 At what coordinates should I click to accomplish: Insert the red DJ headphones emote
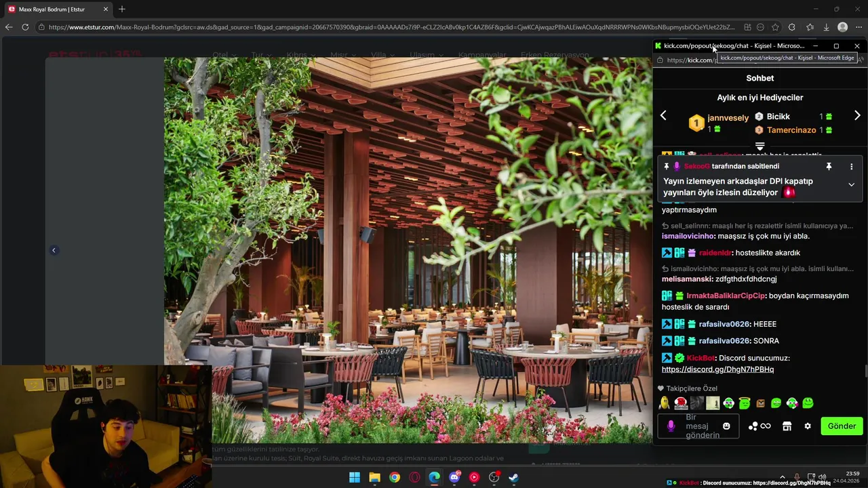(681, 403)
